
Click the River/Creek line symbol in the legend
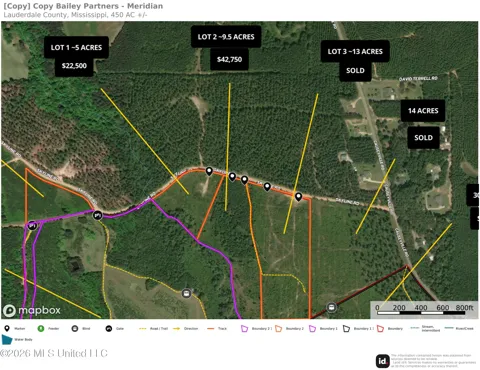click(449, 328)
